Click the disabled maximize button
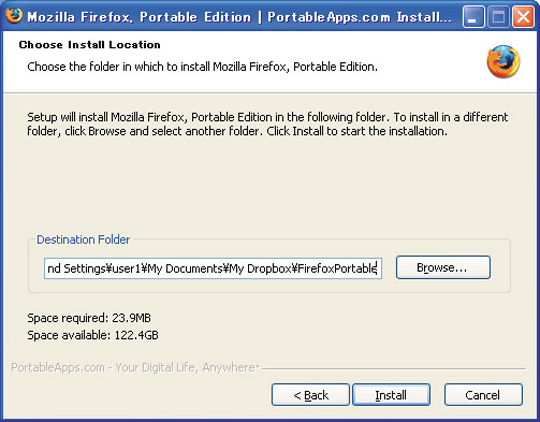540x422 pixels. pos(498,17)
